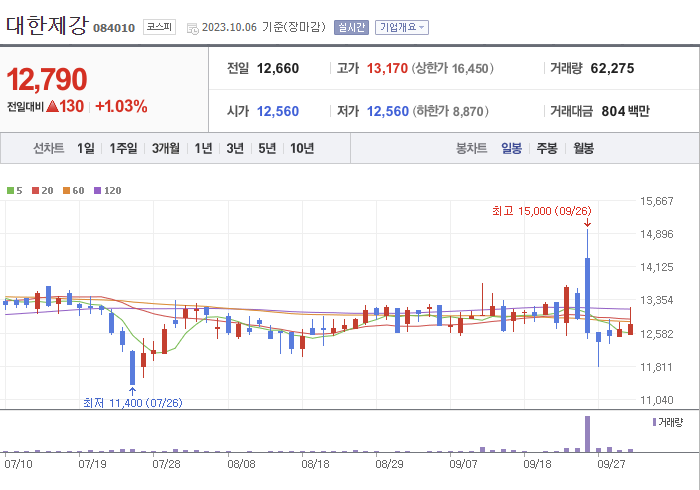Screen dimensions: 700x490
Task: Click the 거래대금 value 804 백만
Action: [625, 111]
